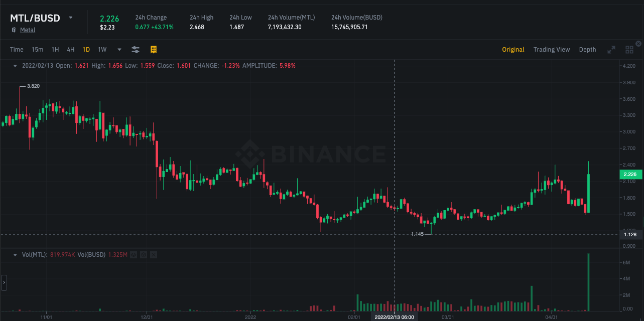Open volume indicator settings gear
644x321 pixels.
(x=144, y=255)
